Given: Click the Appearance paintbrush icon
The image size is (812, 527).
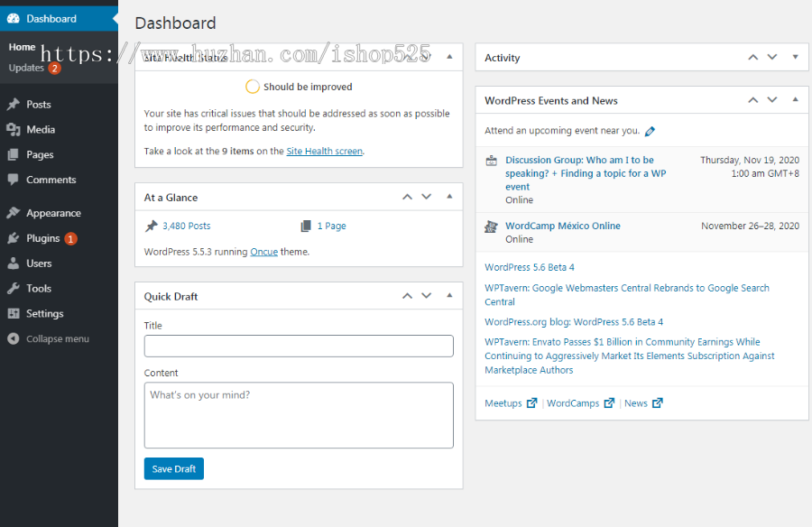Looking at the screenshot, I should coord(14,213).
